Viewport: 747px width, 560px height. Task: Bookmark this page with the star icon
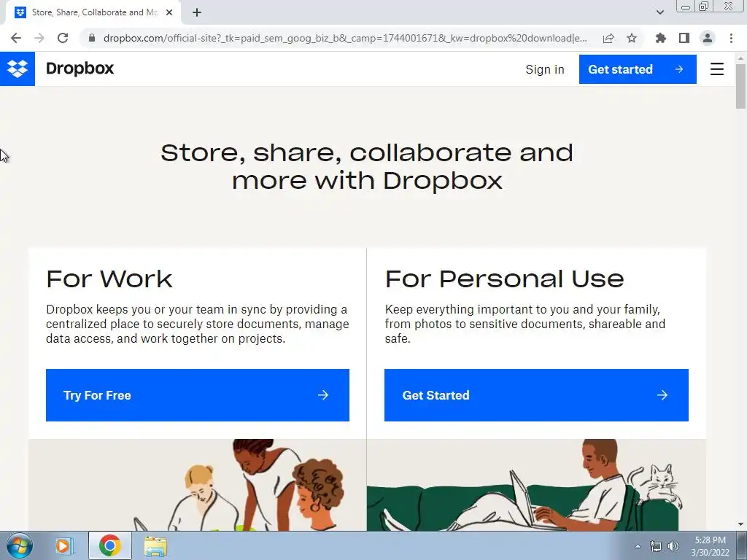(x=632, y=38)
